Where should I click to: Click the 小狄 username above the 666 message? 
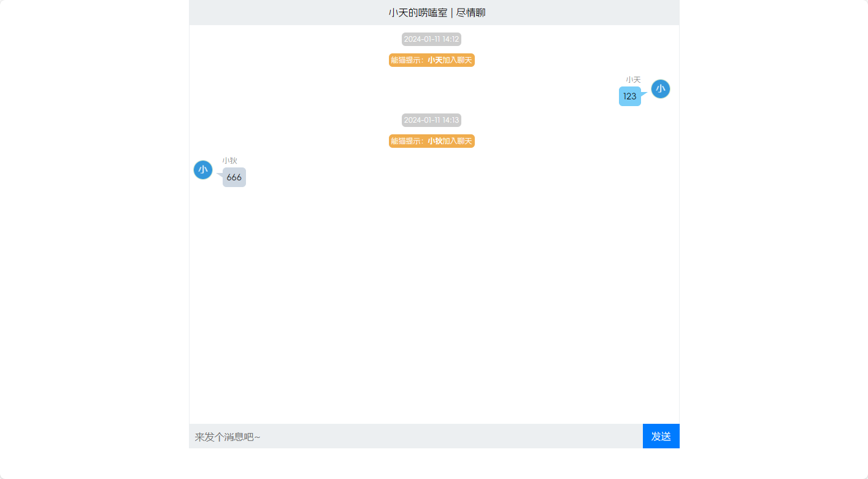click(x=229, y=161)
